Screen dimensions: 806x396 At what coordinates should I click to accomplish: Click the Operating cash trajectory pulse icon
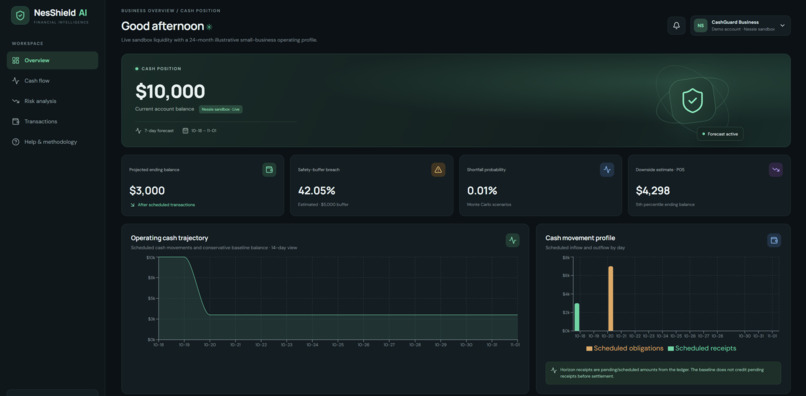[512, 240]
